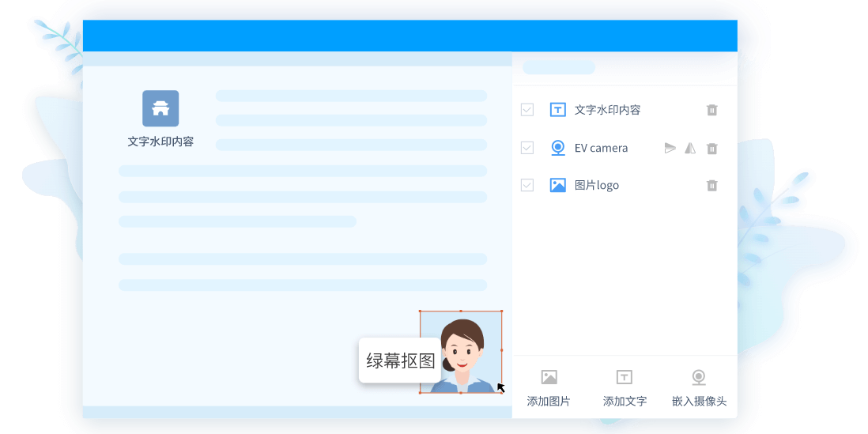
Task: Flip EV camera vertically
Action: (670, 149)
